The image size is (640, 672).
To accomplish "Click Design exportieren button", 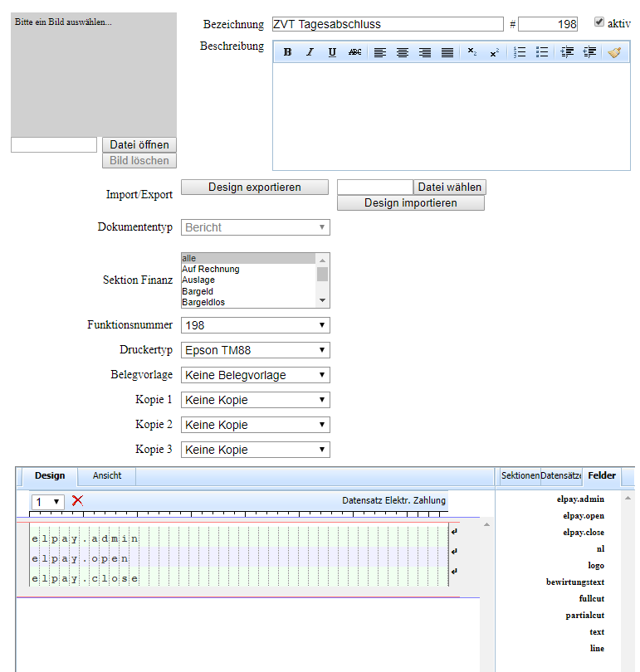I will pos(255,187).
